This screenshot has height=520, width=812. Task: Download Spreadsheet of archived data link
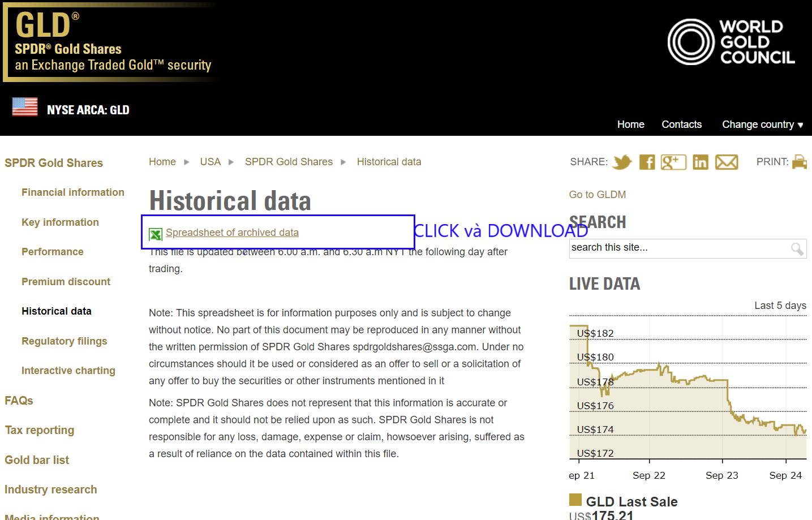[232, 233]
